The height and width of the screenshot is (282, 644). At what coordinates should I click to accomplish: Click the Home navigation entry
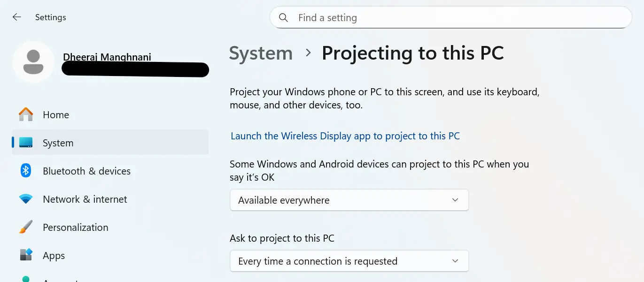[x=56, y=114]
